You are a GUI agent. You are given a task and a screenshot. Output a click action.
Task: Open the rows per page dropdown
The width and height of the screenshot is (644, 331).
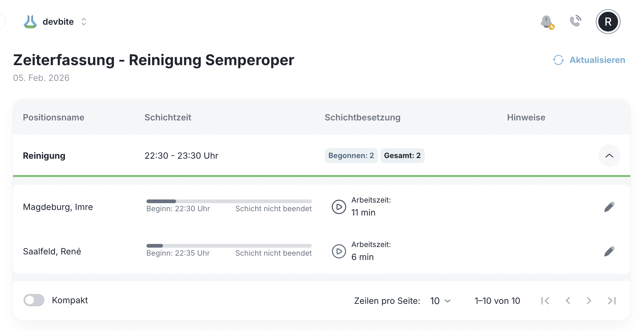pyautogui.click(x=440, y=301)
